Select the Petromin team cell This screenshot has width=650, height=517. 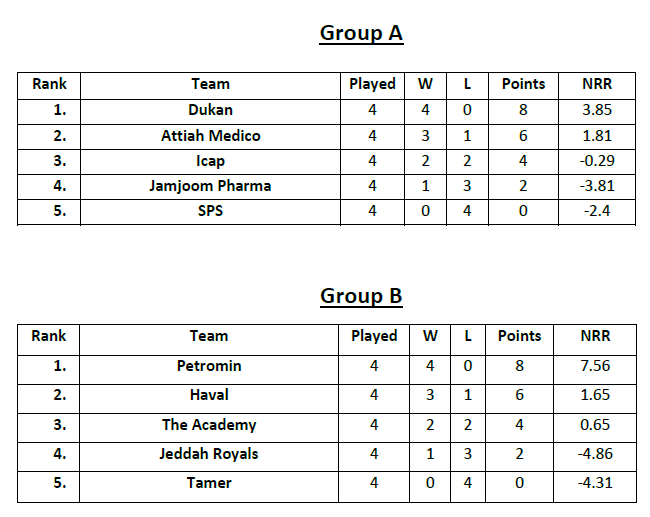[x=209, y=366]
